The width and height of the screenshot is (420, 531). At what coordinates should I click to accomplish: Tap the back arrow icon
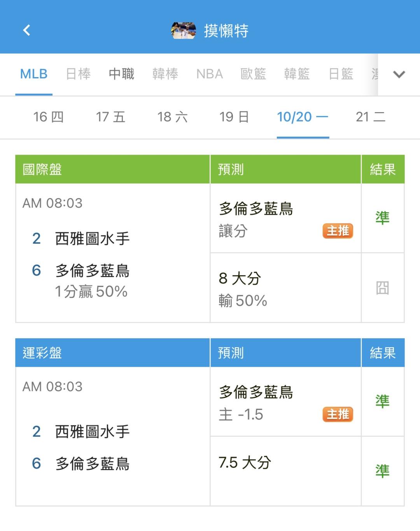click(26, 30)
